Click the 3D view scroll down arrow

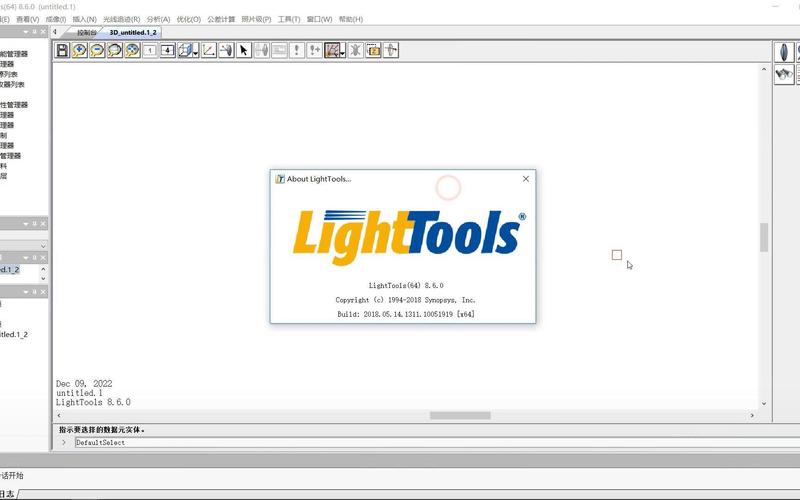pyautogui.click(x=764, y=404)
